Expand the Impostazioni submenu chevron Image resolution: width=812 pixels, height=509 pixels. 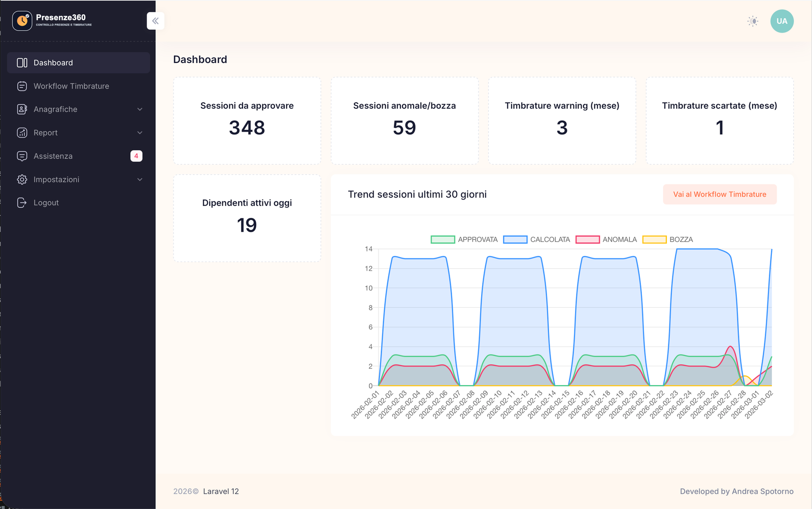(140, 179)
